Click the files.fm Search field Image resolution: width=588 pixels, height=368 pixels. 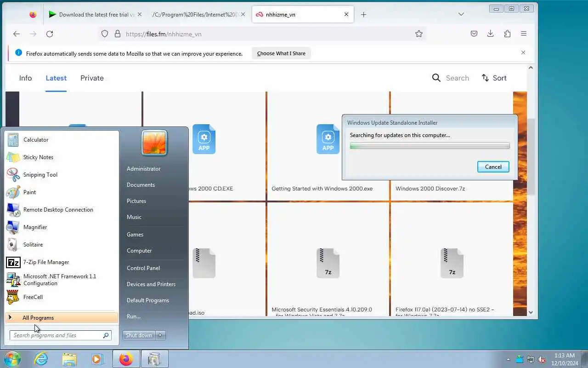click(x=450, y=78)
